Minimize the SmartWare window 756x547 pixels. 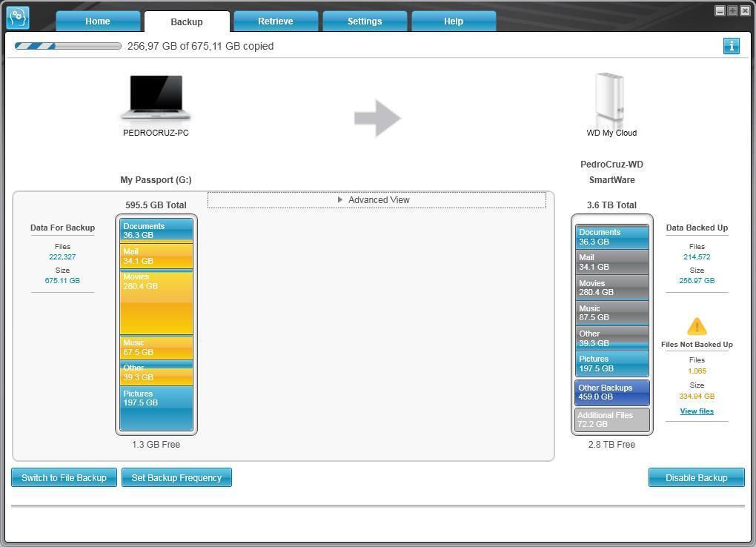pos(720,10)
